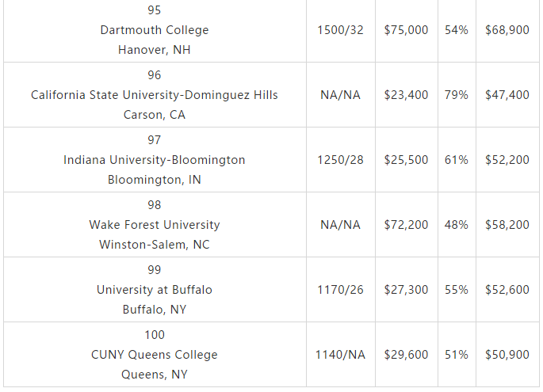This screenshot has height=392, width=543.
Task: Click University at Buffalo name
Action: [155, 290]
